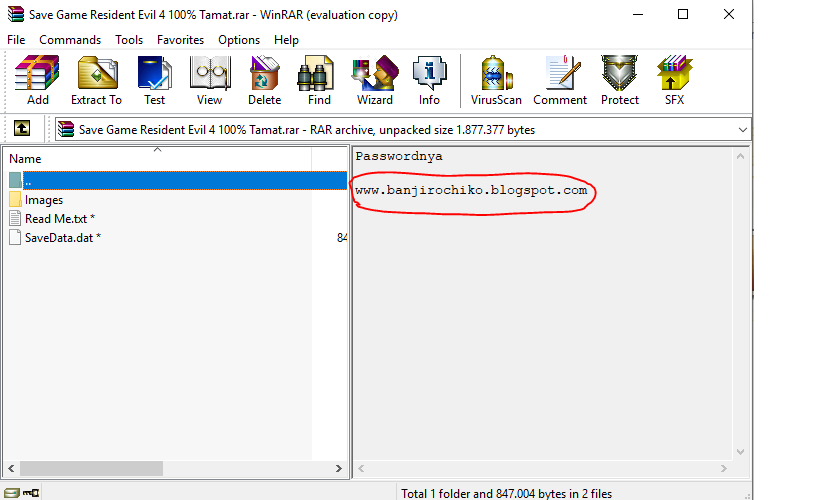Select 'SaveData.dat *' file name
This screenshot has height=500, width=819.
tap(63, 238)
